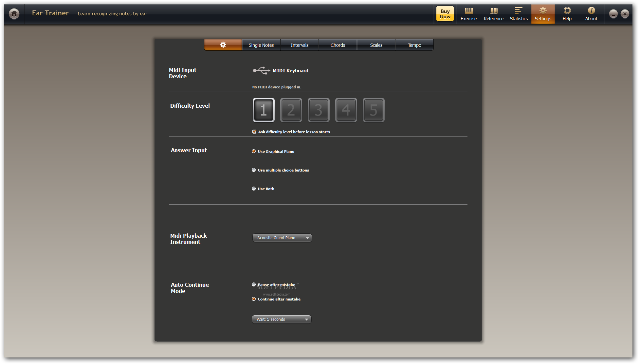Select difficulty level 2
The width and height of the screenshot is (639, 364).
(291, 110)
